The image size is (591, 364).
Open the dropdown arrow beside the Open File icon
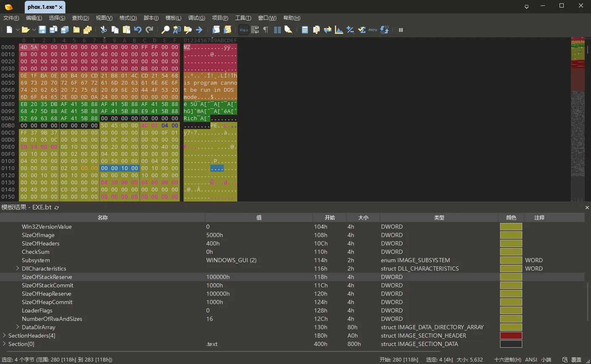pyautogui.click(x=34, y=30)
